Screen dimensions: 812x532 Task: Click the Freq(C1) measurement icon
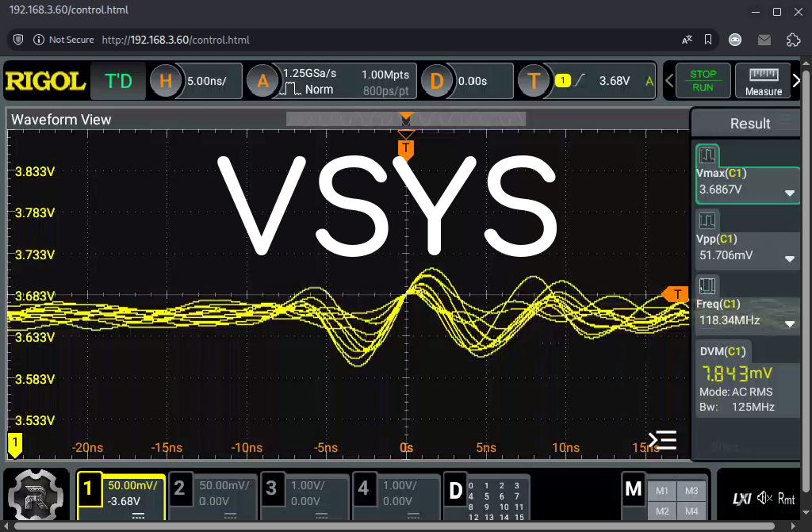[x=707, y=286]
